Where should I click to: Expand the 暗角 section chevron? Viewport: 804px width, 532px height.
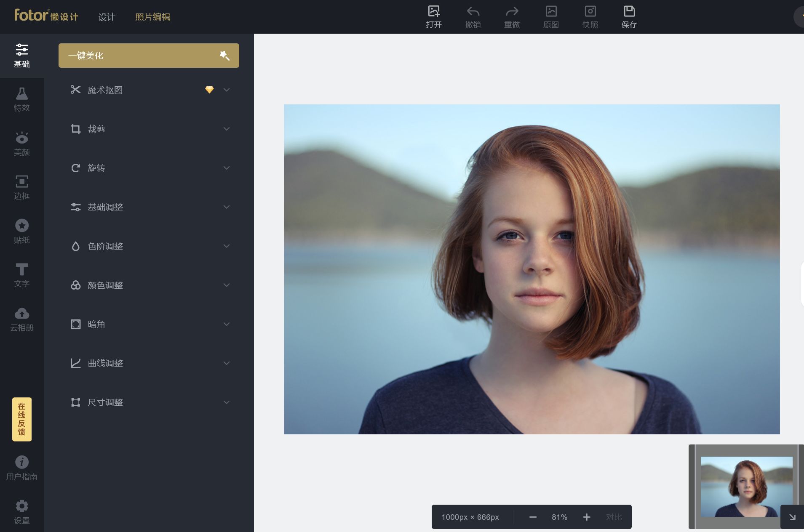227,324
